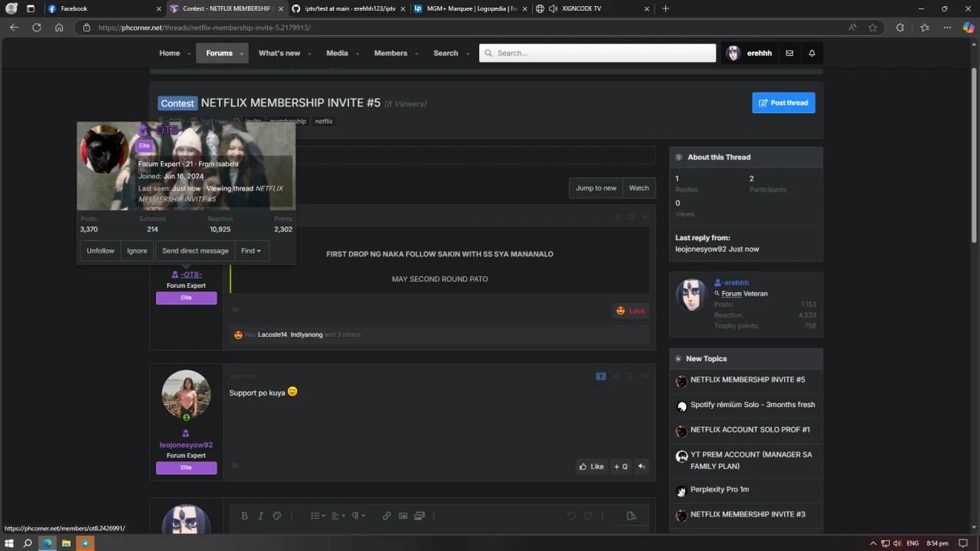Screen dimensions: 980x551
Task: Open the list dropdown in editor
Action: pyautogui.click(x=318, y=516)
